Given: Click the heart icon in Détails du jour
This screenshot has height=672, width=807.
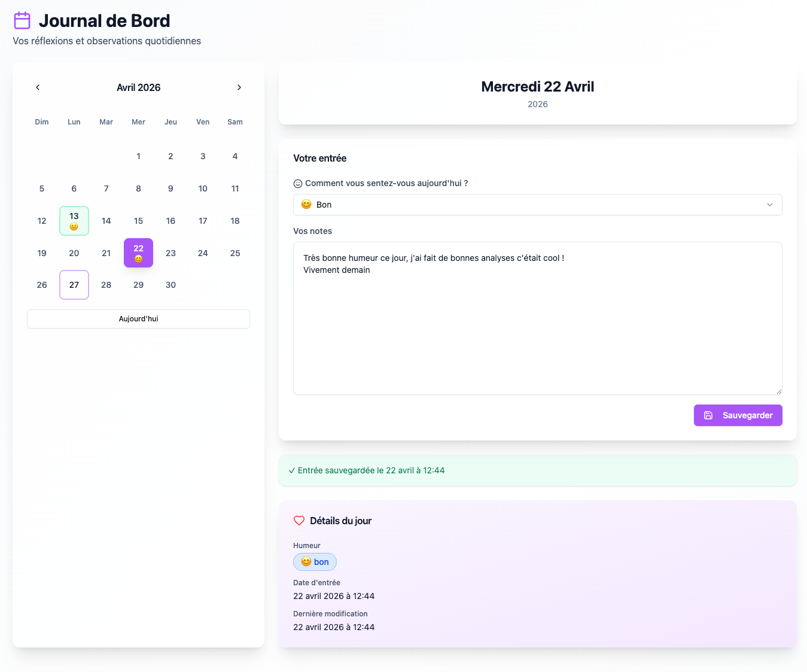Looking at the screenshot, I should point(299,521).
